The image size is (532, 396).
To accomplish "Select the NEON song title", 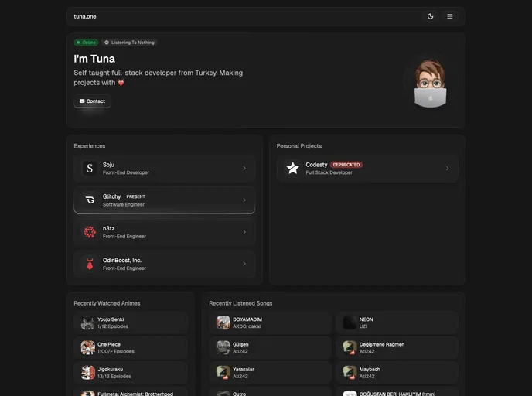I will tap(366, 319).
